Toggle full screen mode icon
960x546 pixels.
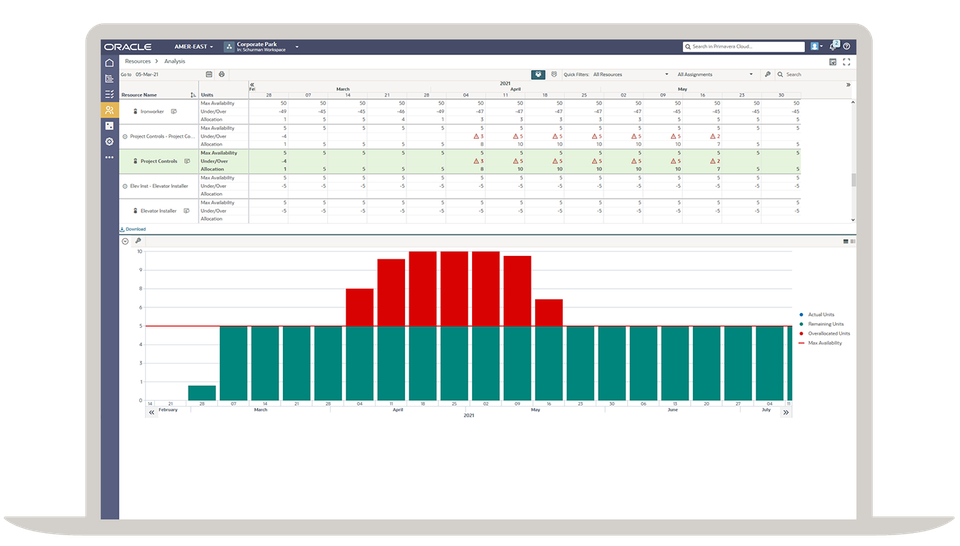pos(847,62)
